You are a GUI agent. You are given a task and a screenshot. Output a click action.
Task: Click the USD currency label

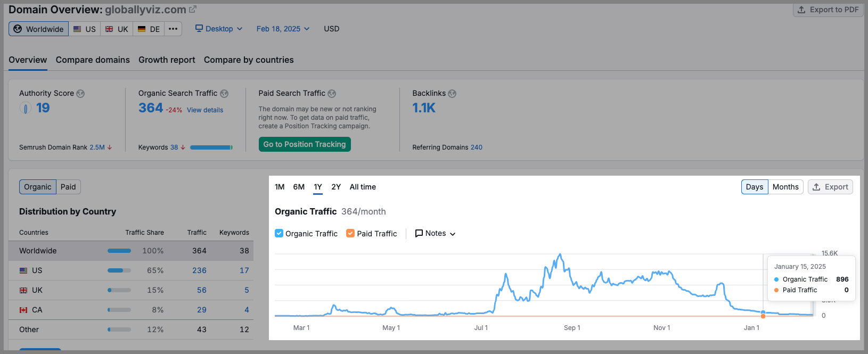(331, 29)
